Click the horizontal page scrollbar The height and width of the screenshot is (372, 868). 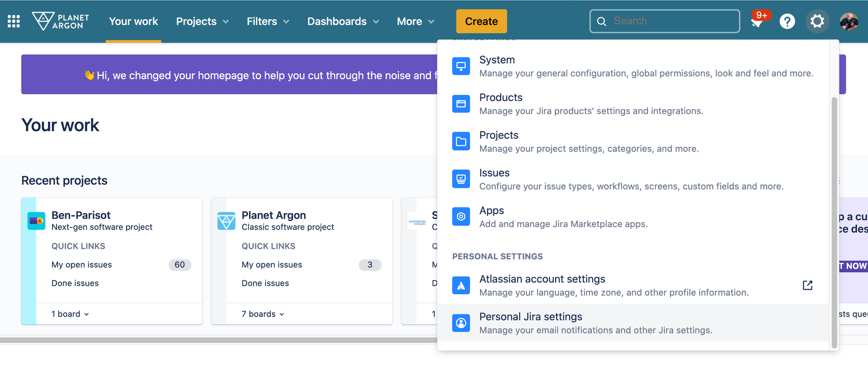tap(219, 340)
